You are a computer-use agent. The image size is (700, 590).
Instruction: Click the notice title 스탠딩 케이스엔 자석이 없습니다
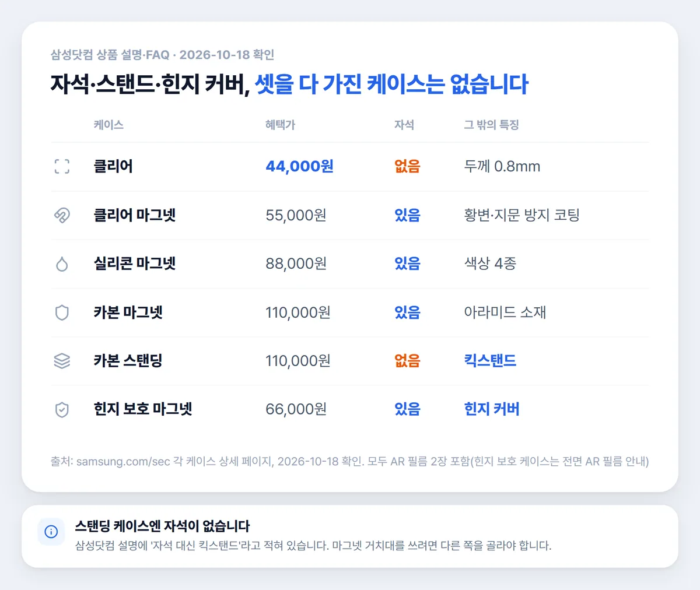tap(162, 526)
